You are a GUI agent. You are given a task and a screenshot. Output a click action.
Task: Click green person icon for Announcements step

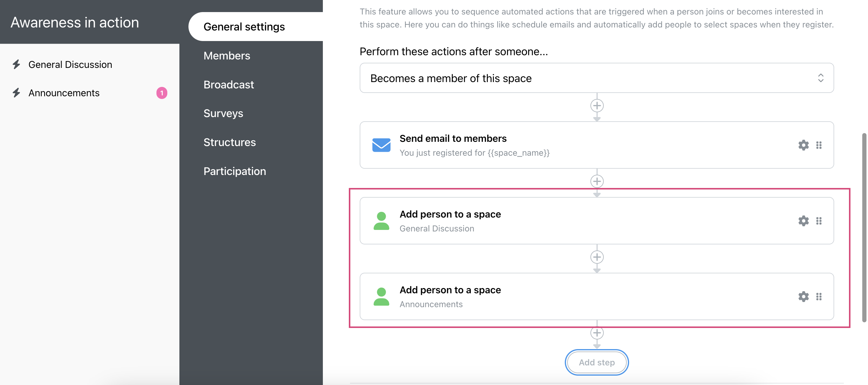tap(381, 297)
